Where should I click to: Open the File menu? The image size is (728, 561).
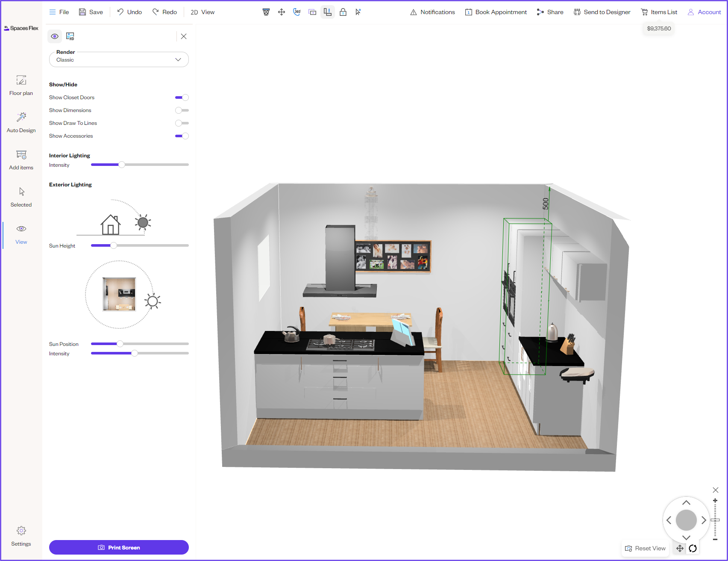(59, 12)
